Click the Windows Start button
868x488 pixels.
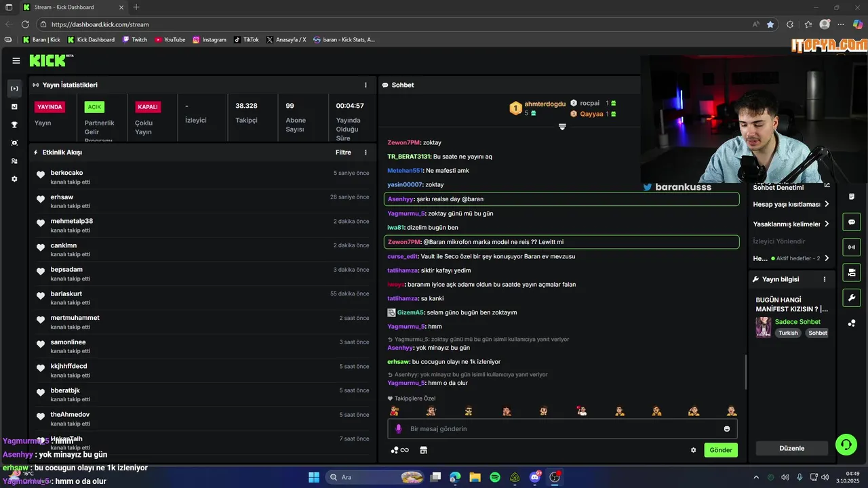click(x=314, y=477)
